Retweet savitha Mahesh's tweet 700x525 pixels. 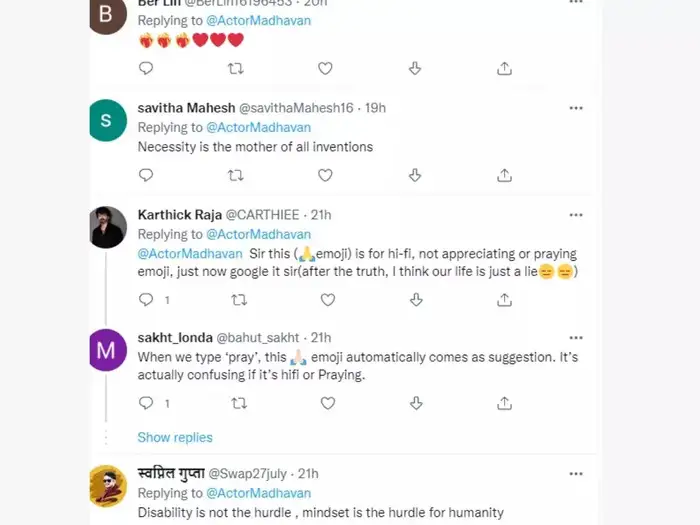[x=236, y=175]
